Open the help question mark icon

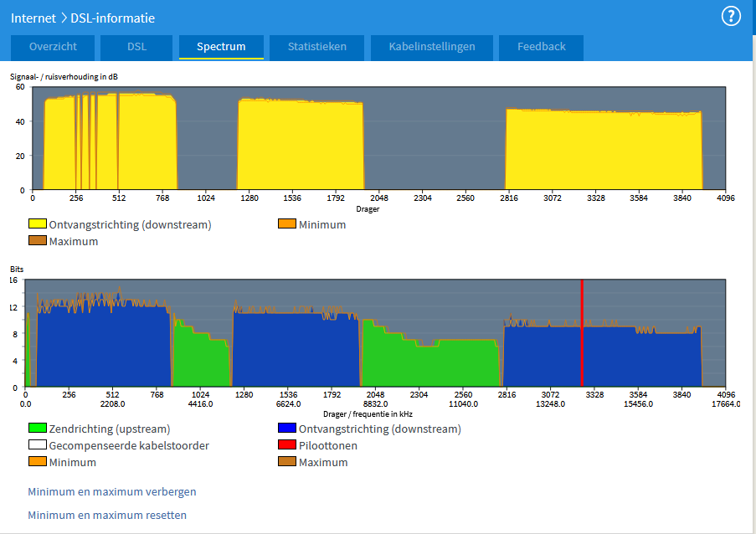tap(731, 16)
